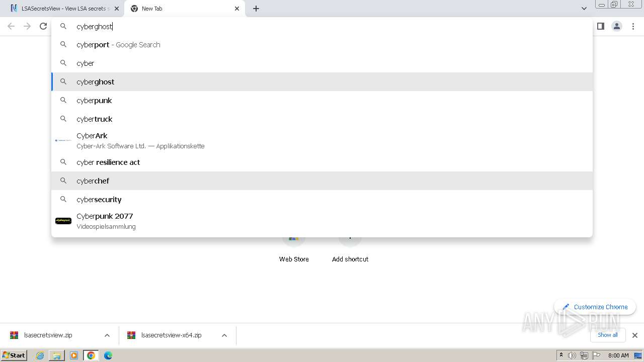Choose the plain cyber suggestion
This screenshot has width=644, height=362.
(322, 63)
